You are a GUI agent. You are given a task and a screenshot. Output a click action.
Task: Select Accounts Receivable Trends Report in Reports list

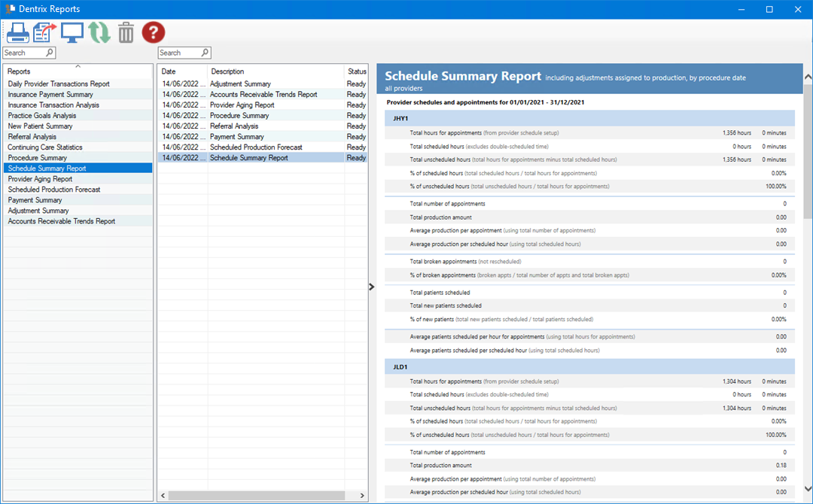(78, 221)
